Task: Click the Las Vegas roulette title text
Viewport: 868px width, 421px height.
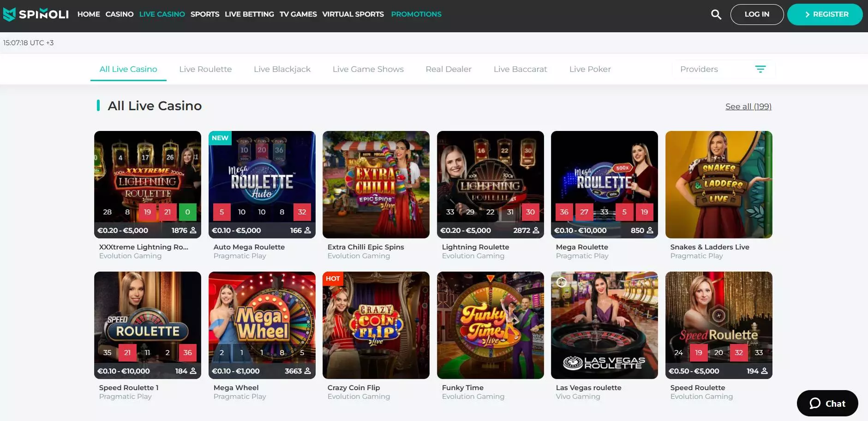Action: tap(589, 388)
